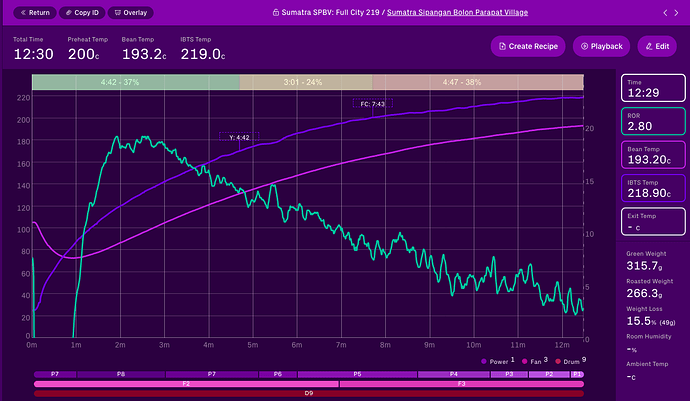Image resolution: width=690 pixels, height=401 pixels.
Task: Select the 3:01 - 24% phase bar
Action: point(305,81)
